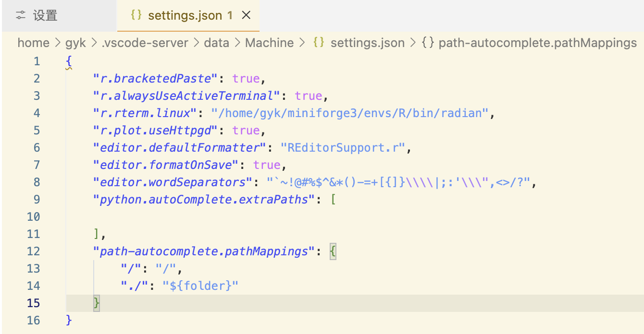The width and height of the screenshot is (644, 334).
Task: Click the "path-autocomplete.pathMappings" key
Action: [x=204, y=251]
